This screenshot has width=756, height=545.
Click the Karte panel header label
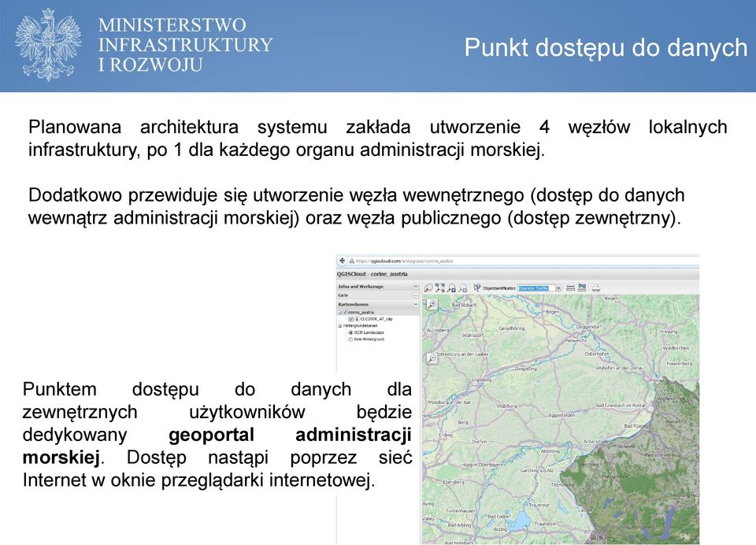(x=343, y=295)
